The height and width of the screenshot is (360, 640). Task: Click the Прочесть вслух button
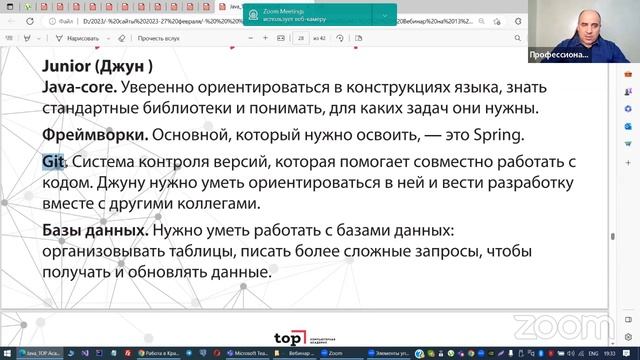tap(158, 38)
